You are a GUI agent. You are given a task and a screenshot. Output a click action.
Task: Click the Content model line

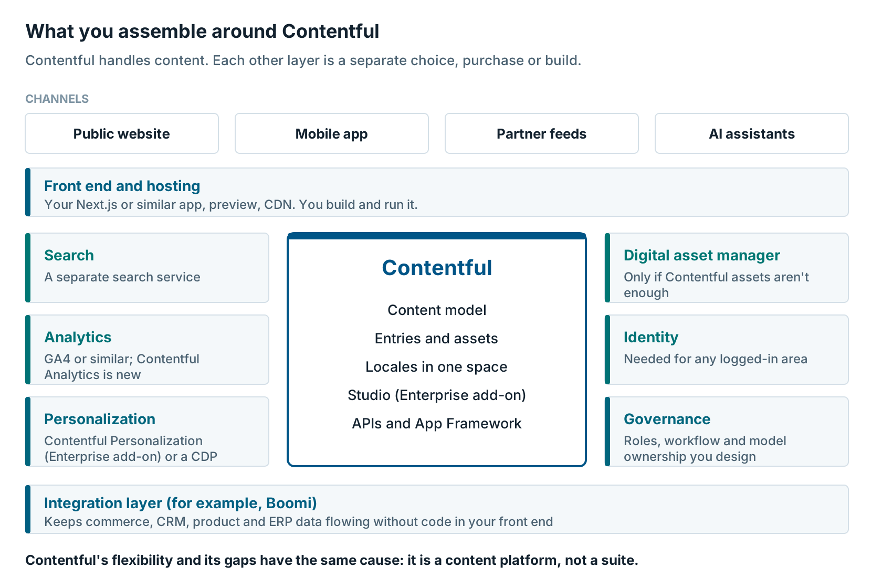point(437,310)
